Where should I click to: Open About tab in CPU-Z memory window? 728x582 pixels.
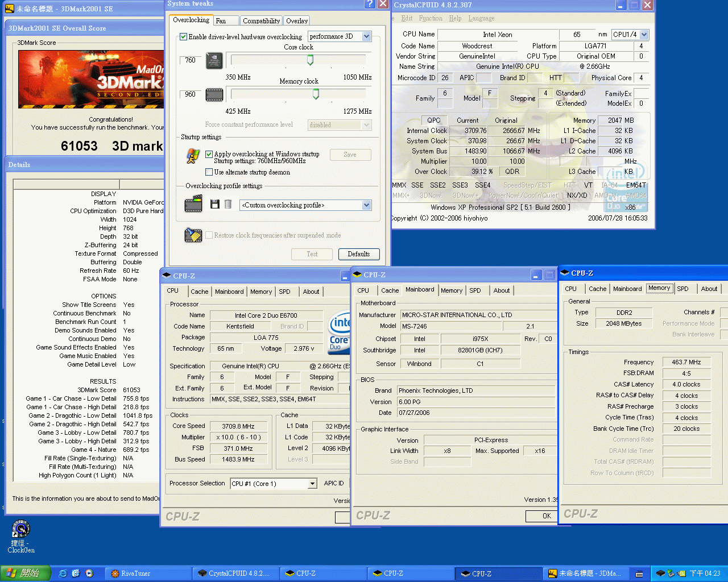709,289
